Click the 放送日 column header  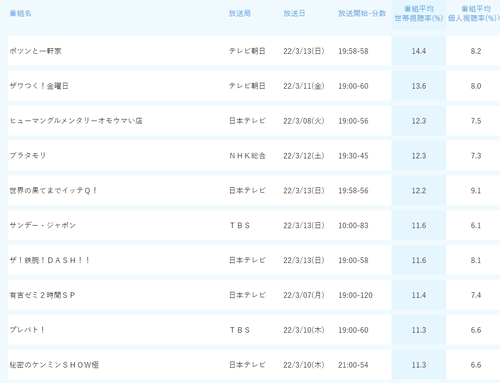(294, 14)
